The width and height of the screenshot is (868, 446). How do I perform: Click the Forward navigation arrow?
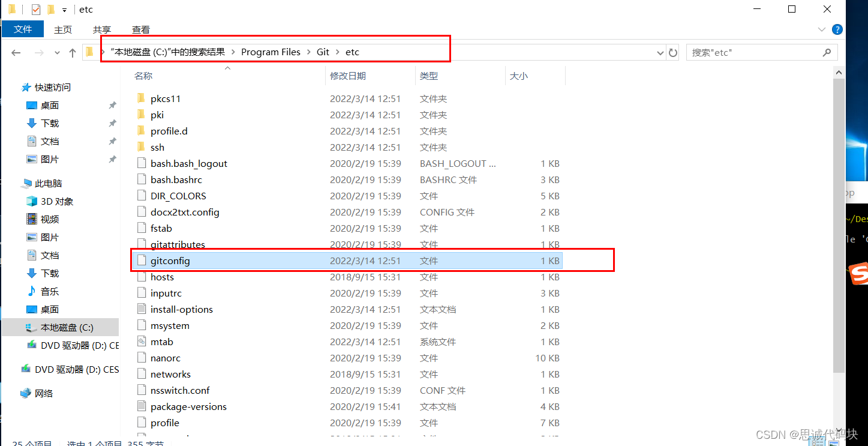click(39, 53)
